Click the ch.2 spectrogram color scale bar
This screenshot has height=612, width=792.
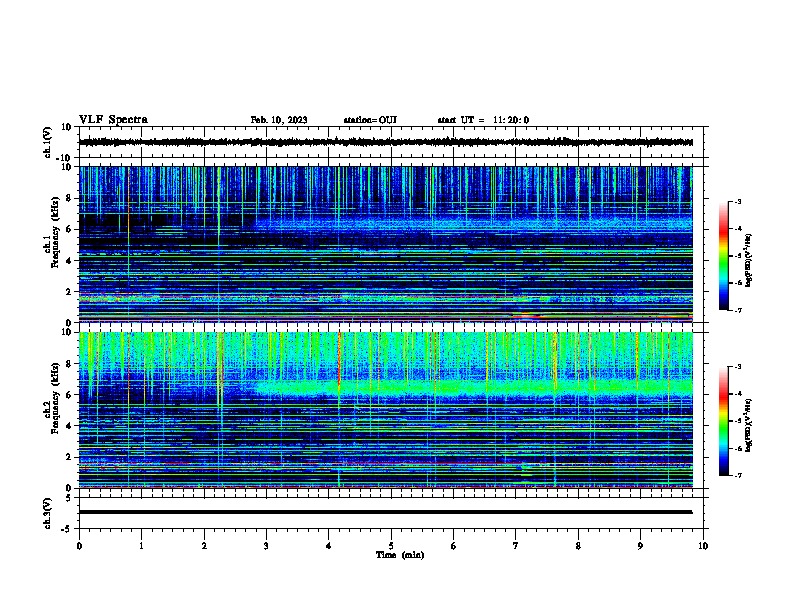tap(723, 421)
